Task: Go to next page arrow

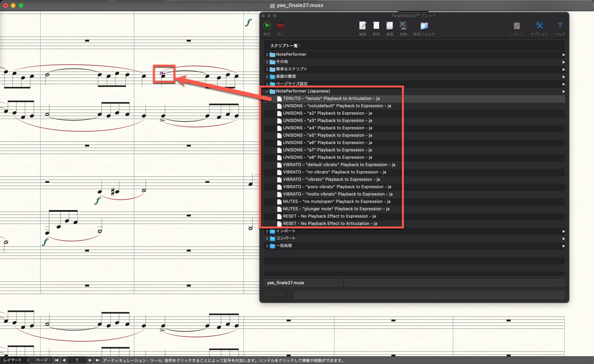Action: (90, 360)
